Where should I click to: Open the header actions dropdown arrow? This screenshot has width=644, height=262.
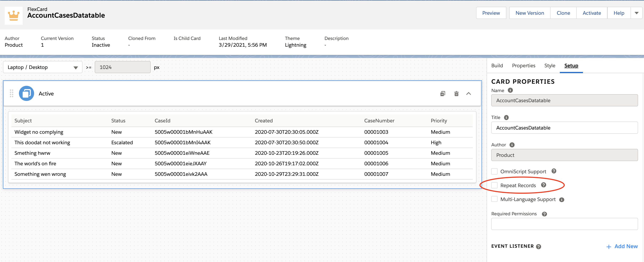pyautogui.click(x=636, y=13)
